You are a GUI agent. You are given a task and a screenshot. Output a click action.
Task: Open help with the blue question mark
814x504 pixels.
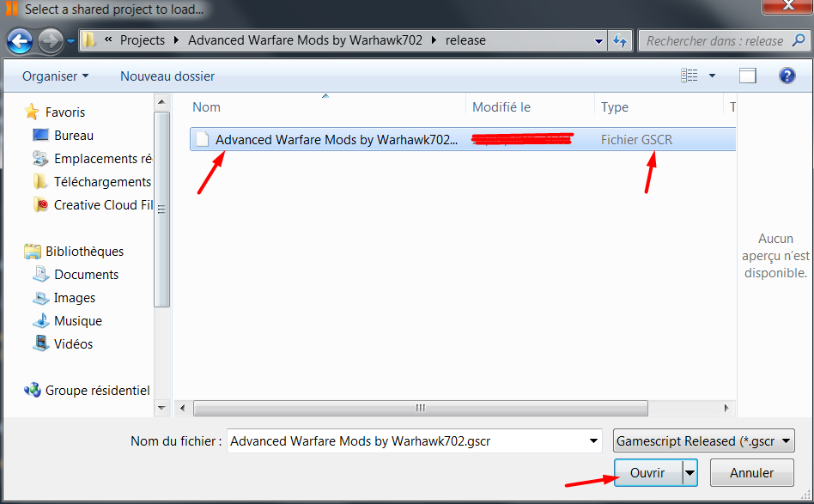[x=787, y=76]
